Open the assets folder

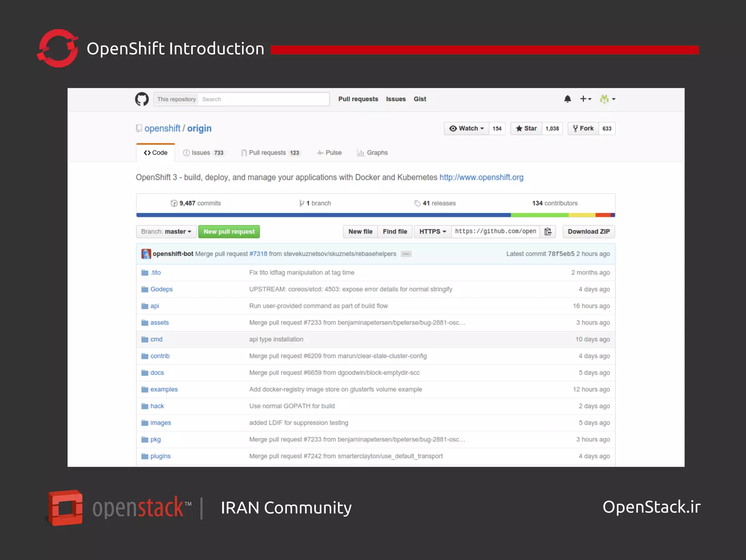pyautogui.click(x=160, y=323)
